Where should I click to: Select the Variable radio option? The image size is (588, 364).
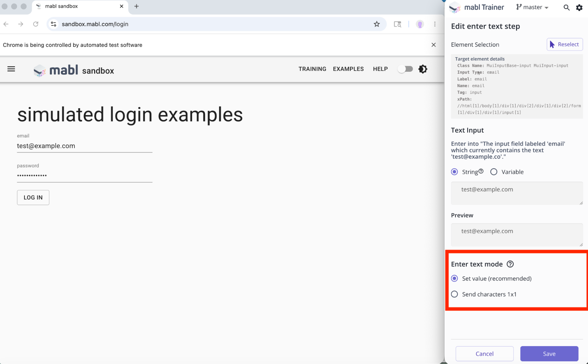(494, 172)
